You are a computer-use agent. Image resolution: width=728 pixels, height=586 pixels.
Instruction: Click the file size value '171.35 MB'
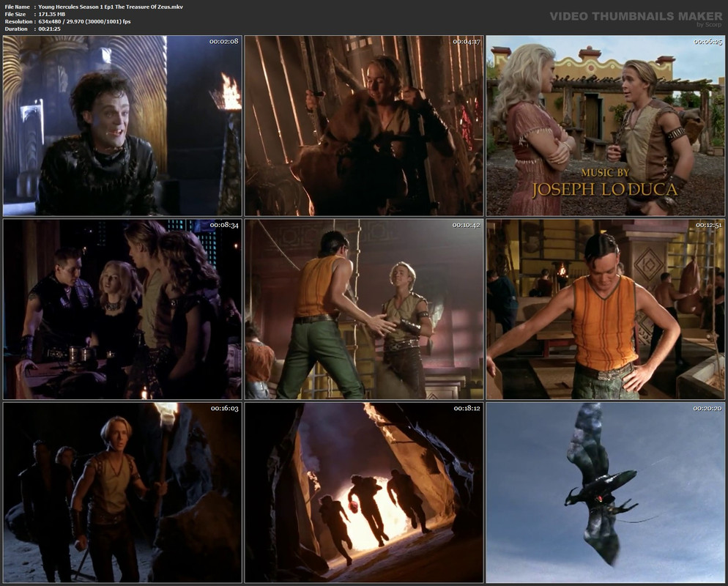click(x=51, y=15)
